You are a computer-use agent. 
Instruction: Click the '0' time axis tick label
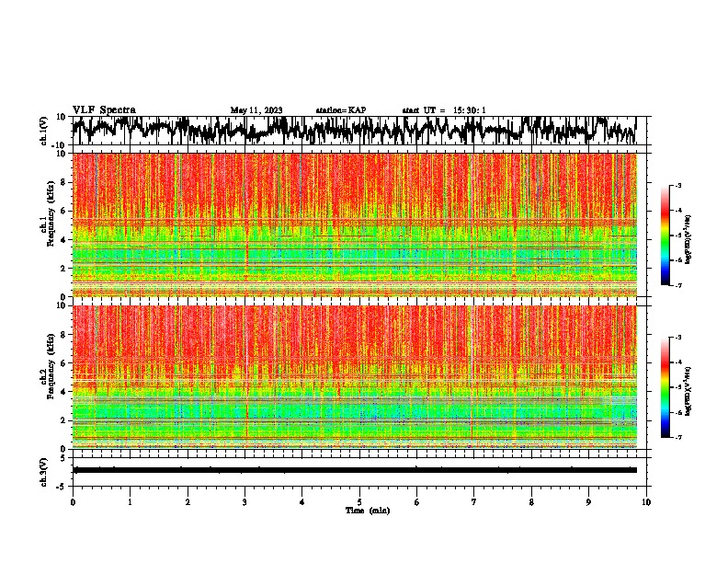pos(73,502)
